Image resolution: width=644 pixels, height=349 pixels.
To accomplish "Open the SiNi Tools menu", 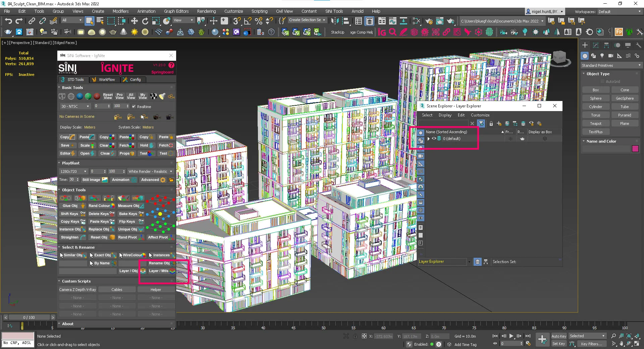I will pos(334,11).
